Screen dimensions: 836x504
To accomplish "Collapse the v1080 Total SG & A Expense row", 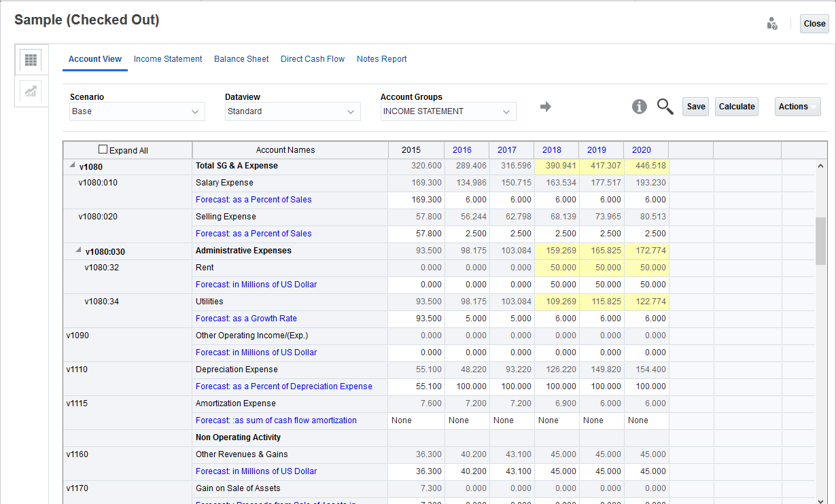I will click(x=71, y=165).
